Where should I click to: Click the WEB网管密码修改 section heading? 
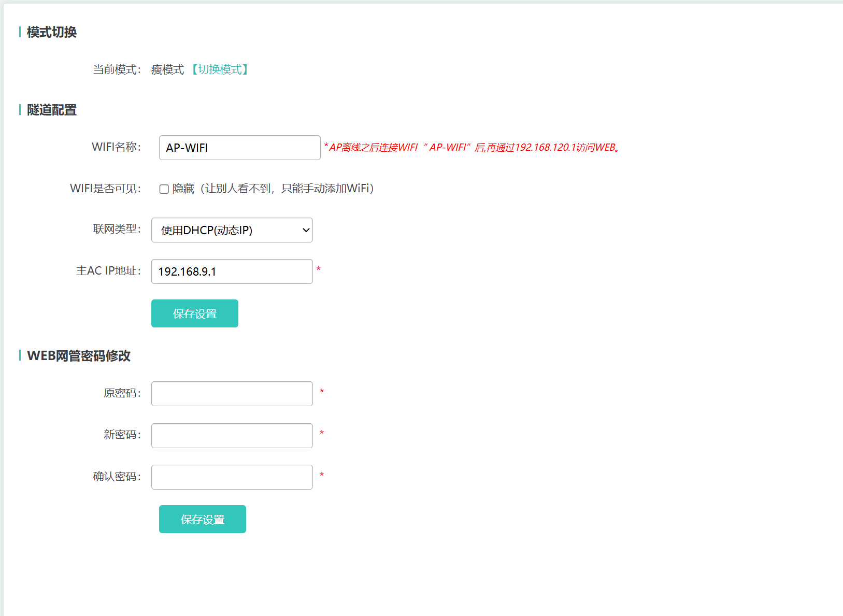(x=78, y=356)
